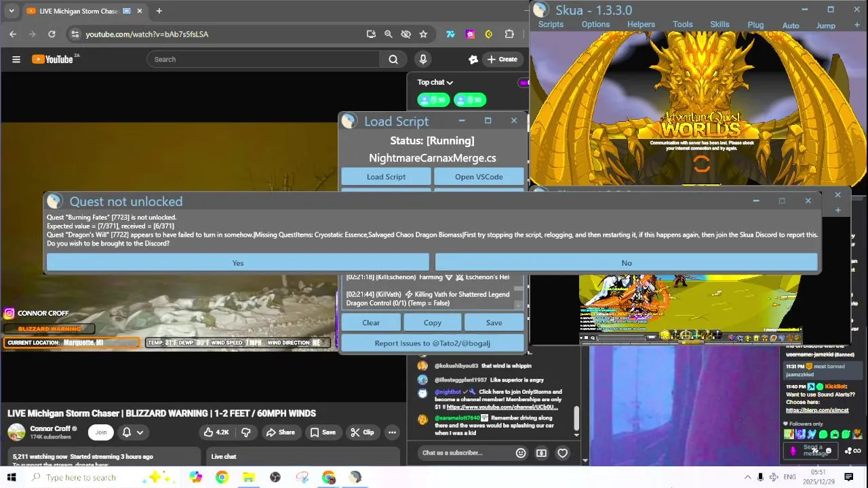Viewport: 868px width, 488px height.
Task: Click Report Issues to @Tato2/@bogalj
Action: pyautogui.click(x=432, y=343)
